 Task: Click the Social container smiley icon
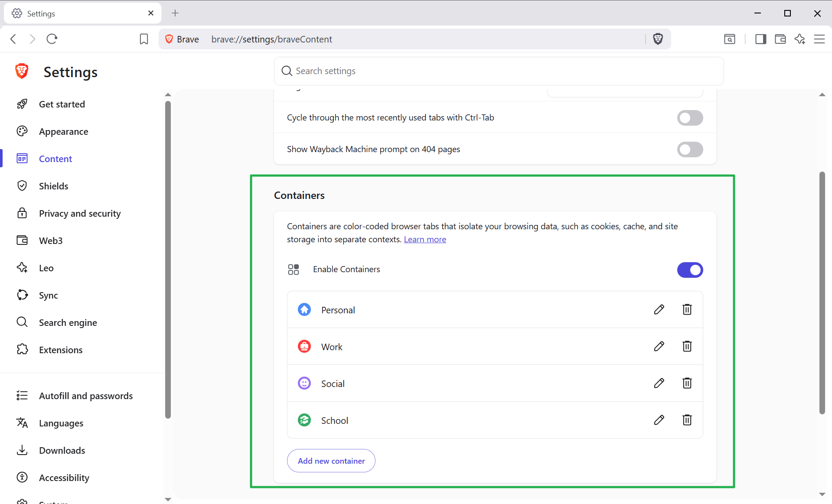tap(304, 383)
